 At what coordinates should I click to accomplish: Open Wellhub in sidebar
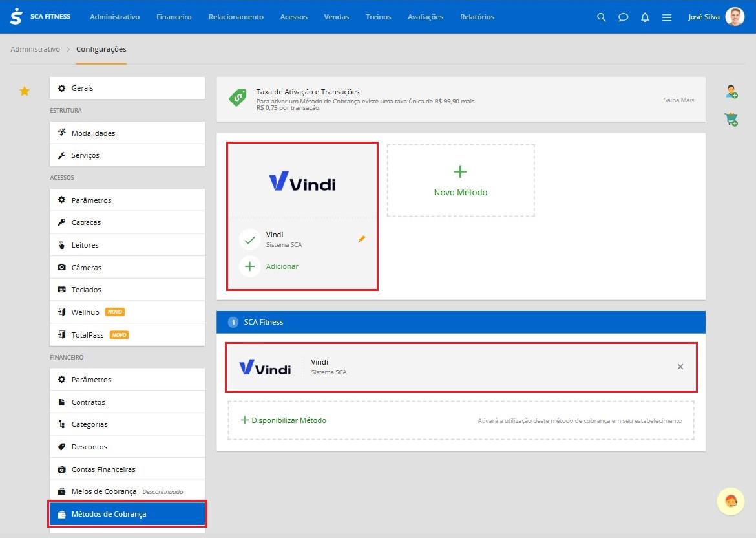(127, 312)
